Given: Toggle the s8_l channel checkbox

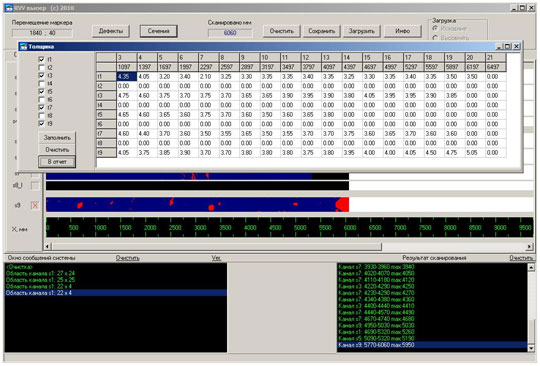Looking at the screenshot, I should coord(35,186).
